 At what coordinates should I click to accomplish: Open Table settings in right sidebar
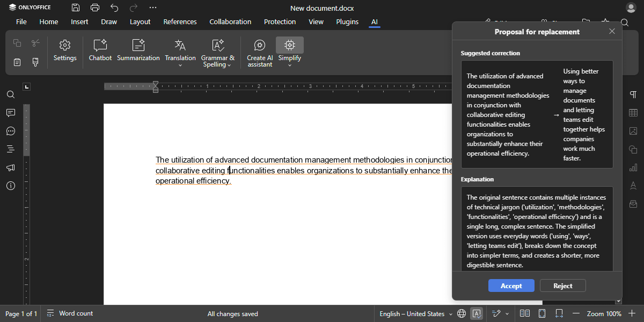[x=633, y=113]
